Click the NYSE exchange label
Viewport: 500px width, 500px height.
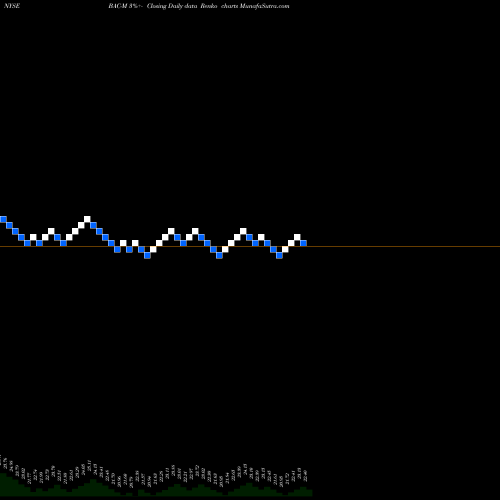tap(12, 6)
